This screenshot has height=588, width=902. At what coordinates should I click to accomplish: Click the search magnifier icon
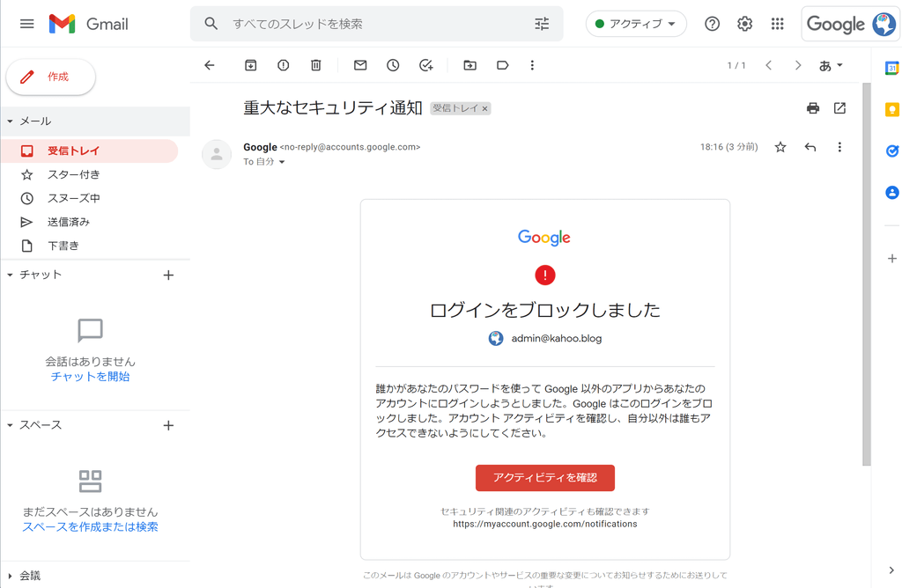pos(211,24)
